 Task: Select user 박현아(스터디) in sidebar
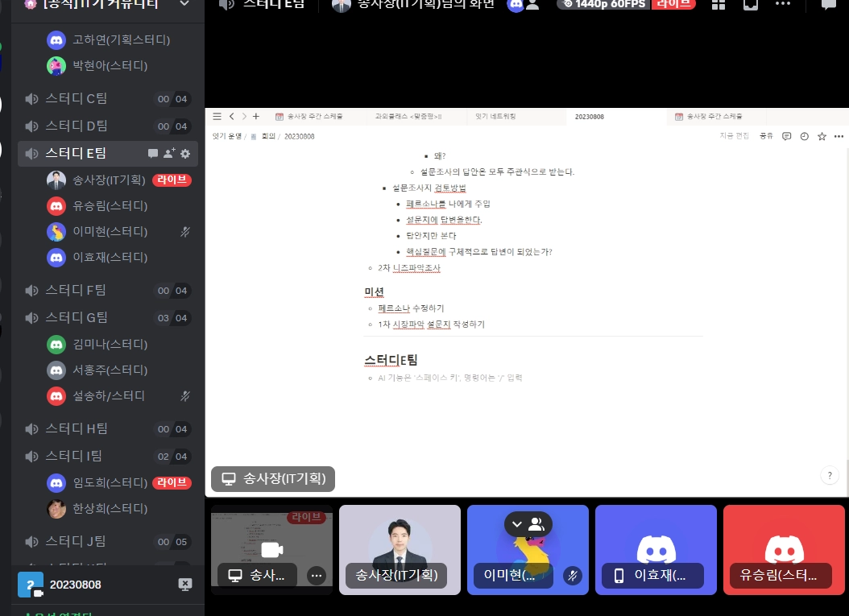[119, 65]
